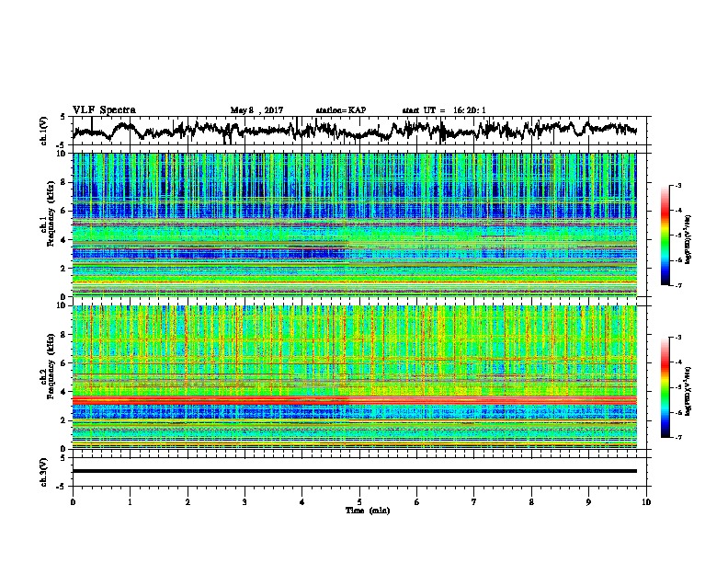Viewport: 728px width, 563px height.
Task: Click the '5' tick on the Time axis
Action: click(359, 502)
